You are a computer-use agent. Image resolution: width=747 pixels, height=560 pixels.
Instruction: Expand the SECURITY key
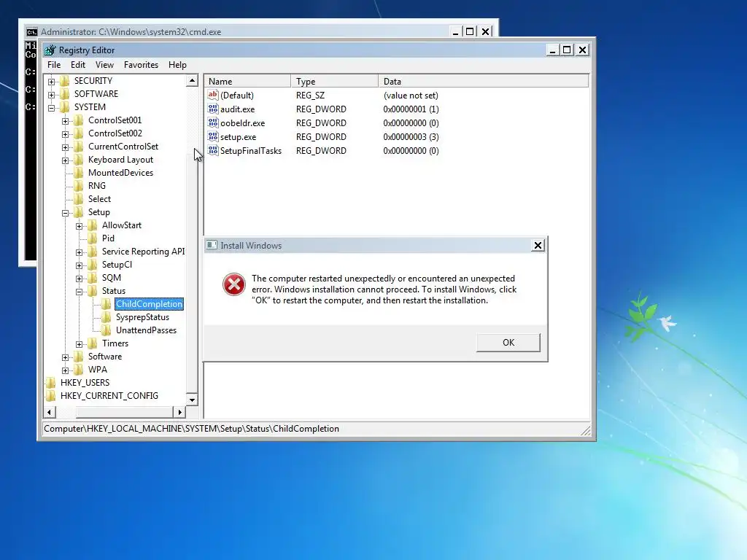[52, 82]
